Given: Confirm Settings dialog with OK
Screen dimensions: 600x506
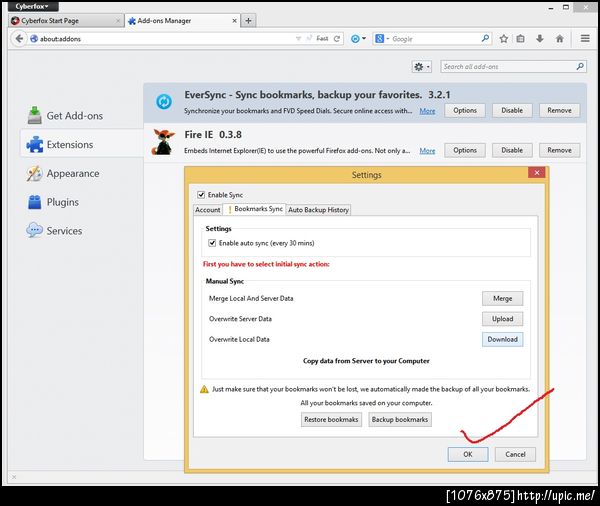Looking at the screenshot, I should (x=468, y=454).
